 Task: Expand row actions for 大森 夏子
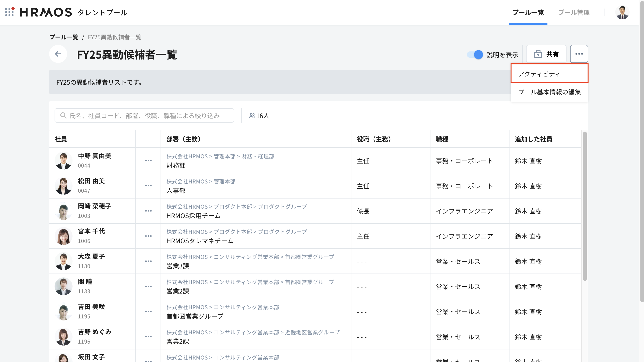148,261
